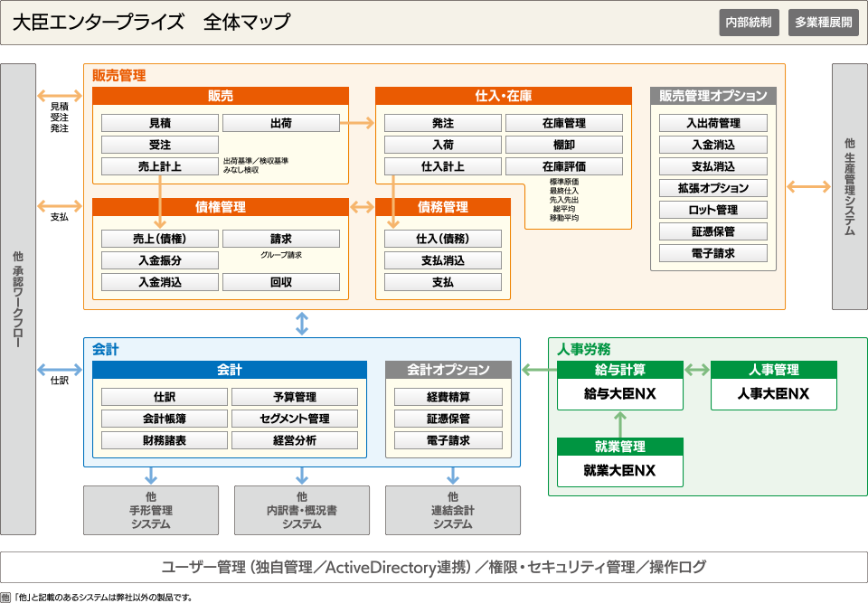
Task: Open the 発注 box in 仕入・在庫
Action: click(x=443, y=123)
